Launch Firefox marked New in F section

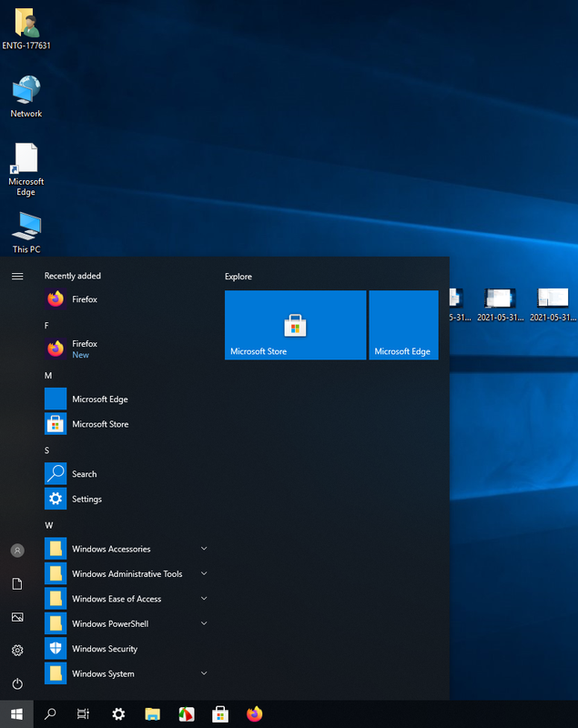(x=126, y=349)
